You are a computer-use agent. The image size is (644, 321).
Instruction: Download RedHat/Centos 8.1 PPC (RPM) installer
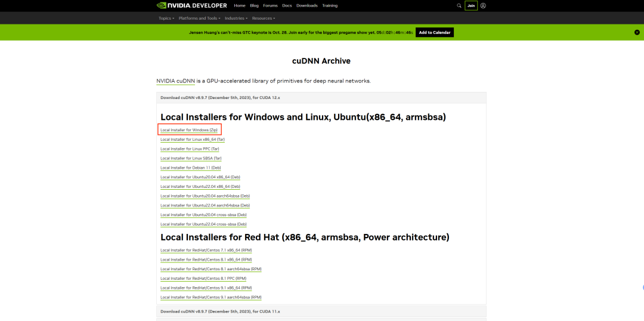(x=203, y=279)
